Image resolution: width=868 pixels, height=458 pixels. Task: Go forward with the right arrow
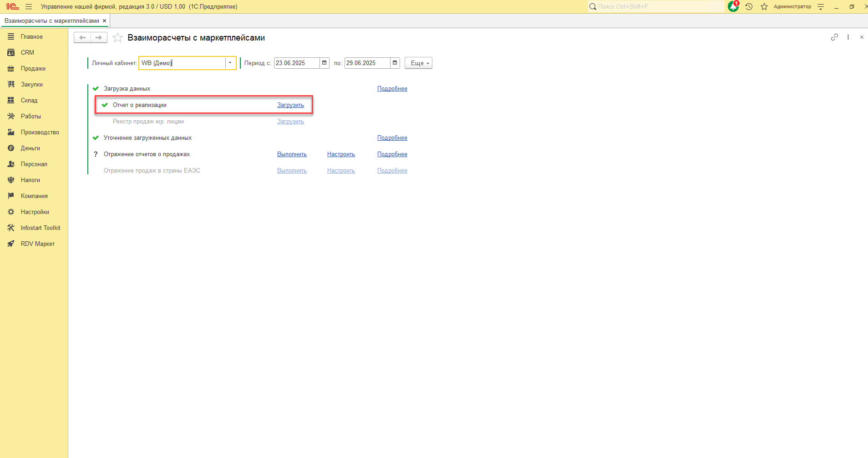tap(99, 38)
